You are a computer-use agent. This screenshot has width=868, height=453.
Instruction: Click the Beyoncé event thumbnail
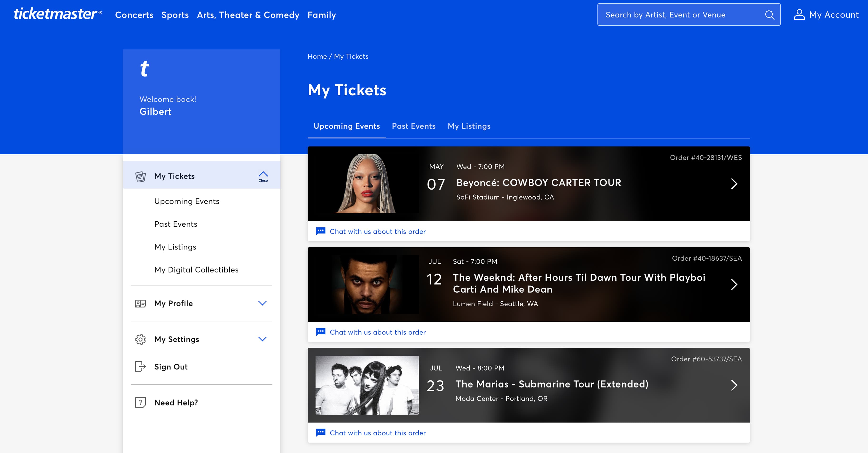pos(367,184)
